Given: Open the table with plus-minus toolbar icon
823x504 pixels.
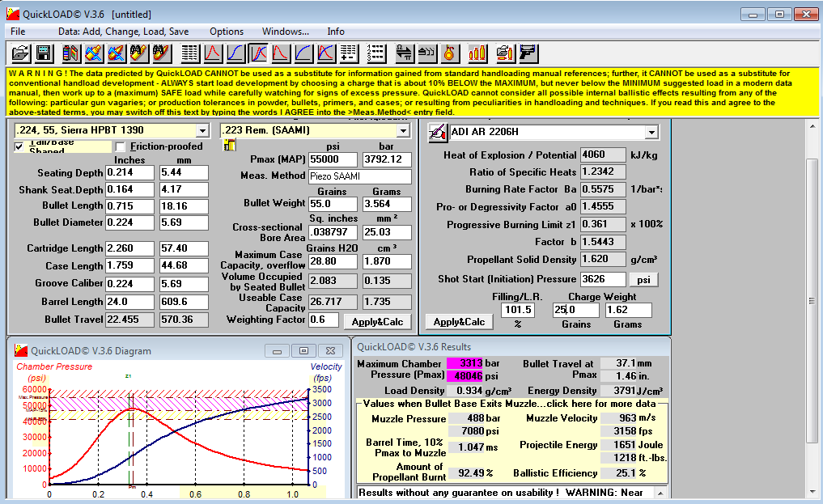Looking at the screenshot, I should pyautogui.click(x=349, y=53).
